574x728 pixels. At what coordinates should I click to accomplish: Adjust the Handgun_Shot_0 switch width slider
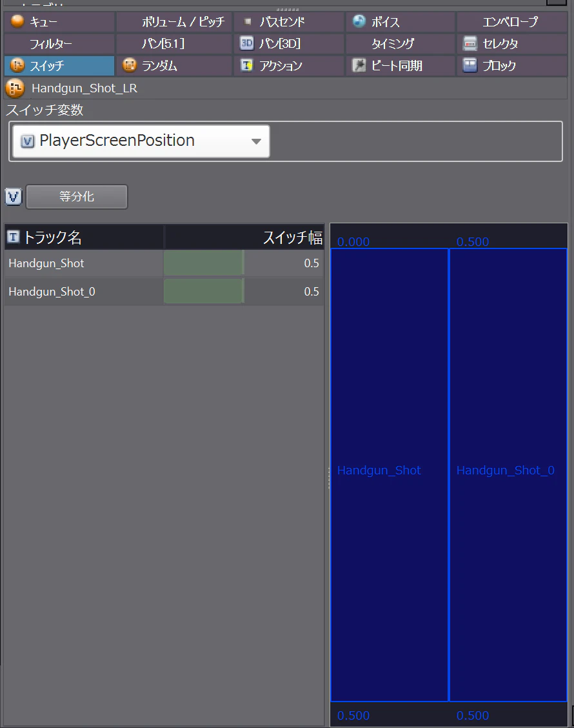(204, 292)
